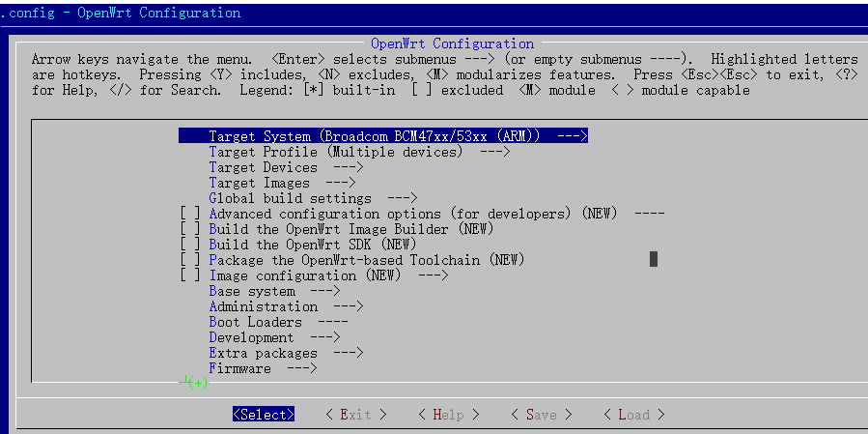Screen dimensions: 868x434
Task: Open the Target Devices submenu
Action: tap(286, 167)
